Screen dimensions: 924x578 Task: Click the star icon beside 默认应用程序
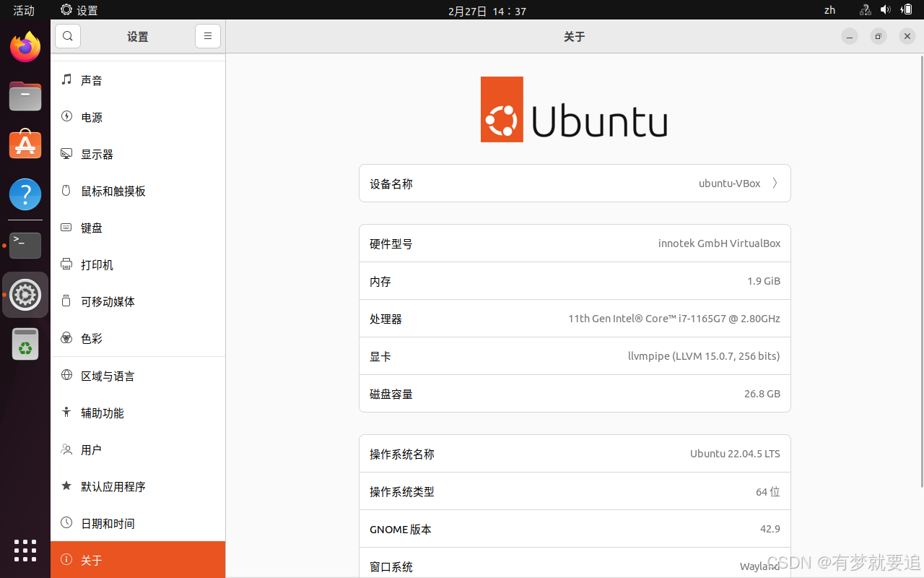tap(66, 486)
